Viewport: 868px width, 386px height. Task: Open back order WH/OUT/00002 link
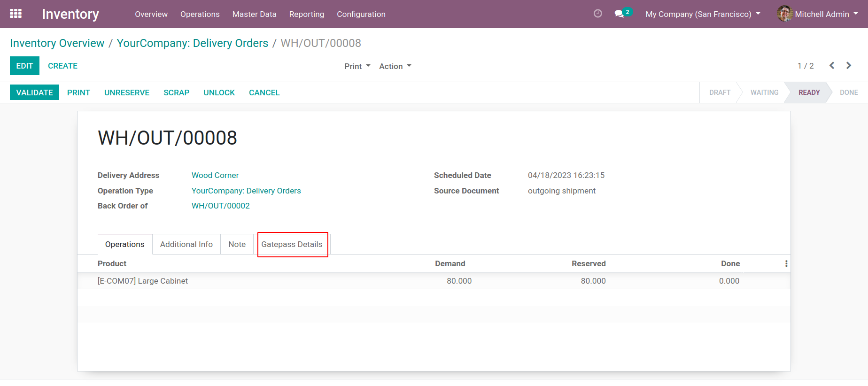(x=221, y=206)
